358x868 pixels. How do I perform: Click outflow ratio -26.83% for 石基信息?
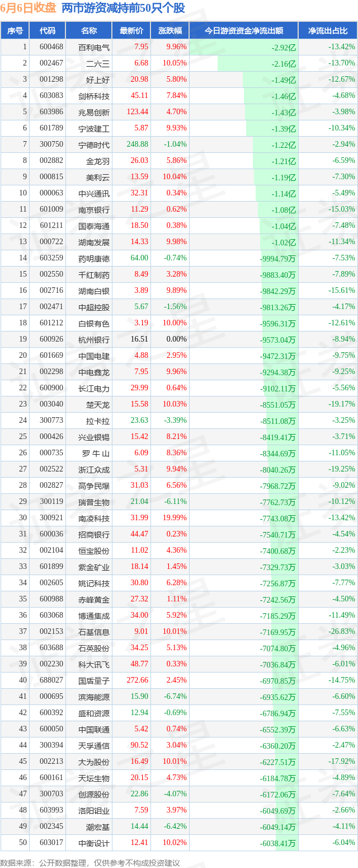click(342, 631)
